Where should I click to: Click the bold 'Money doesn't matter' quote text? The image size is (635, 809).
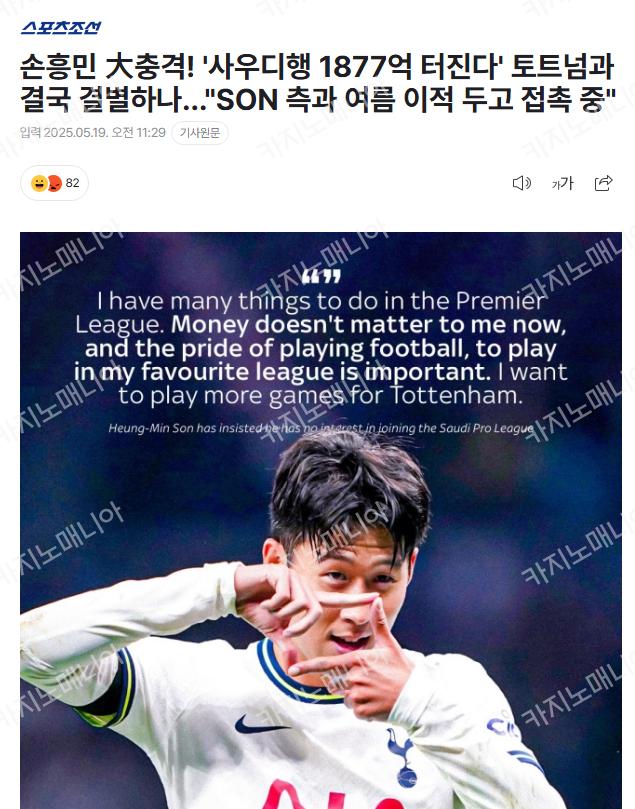320,348
